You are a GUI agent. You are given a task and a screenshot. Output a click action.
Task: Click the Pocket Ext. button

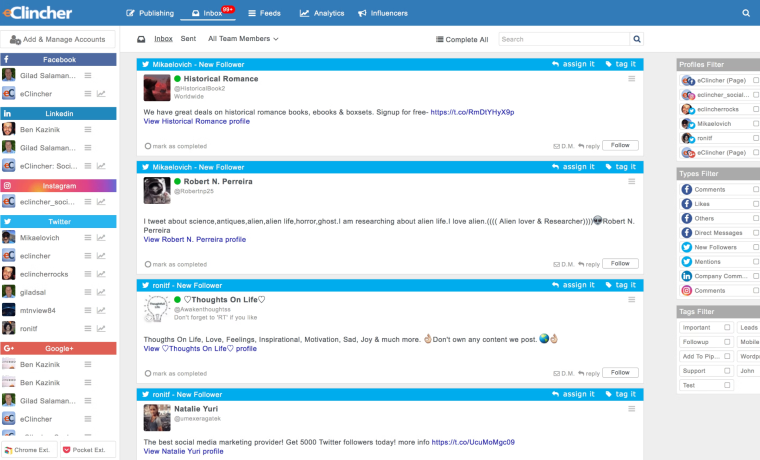(88, 450)
